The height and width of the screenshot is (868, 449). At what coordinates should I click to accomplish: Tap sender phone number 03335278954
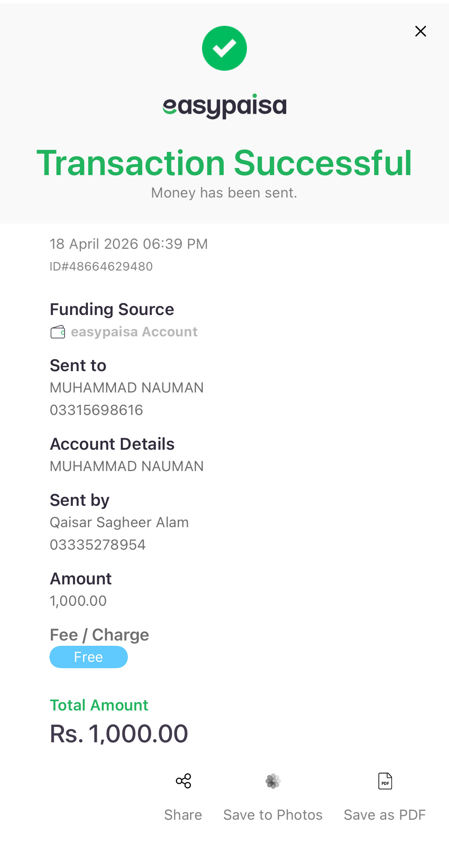[x=98, y=545]
